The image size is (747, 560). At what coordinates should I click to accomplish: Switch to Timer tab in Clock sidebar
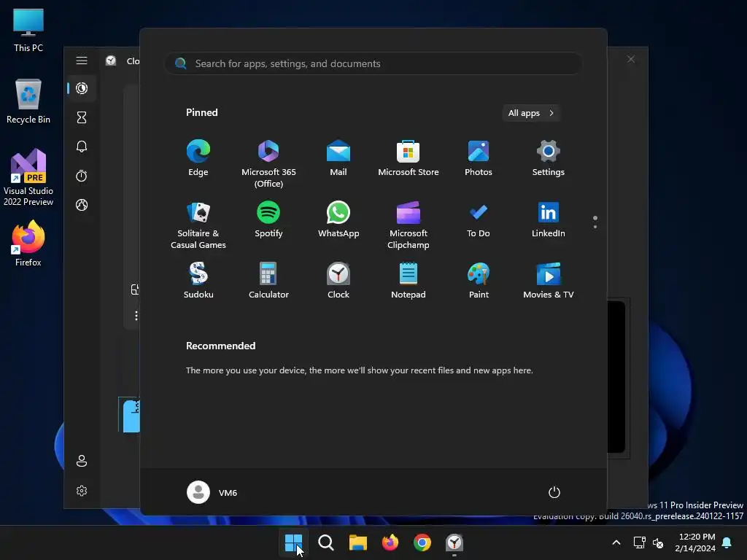click(82, 117)
